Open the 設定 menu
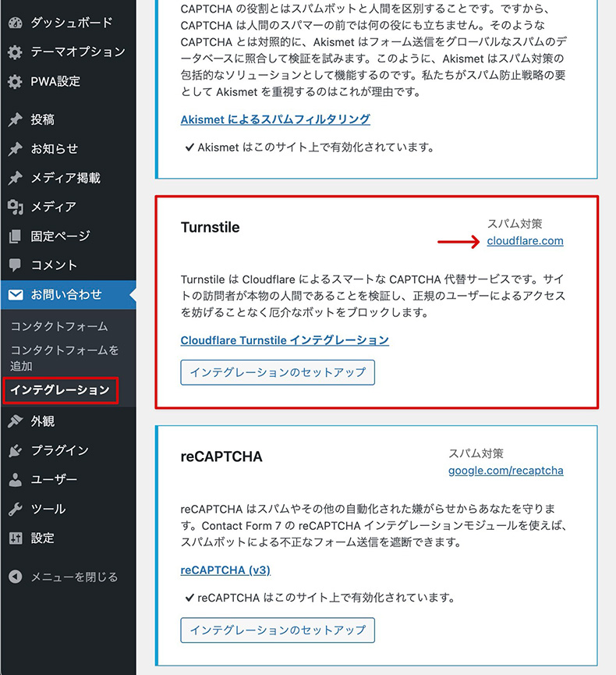The height and width of the screenshot is (675, 616). click(x=43, y=538)
